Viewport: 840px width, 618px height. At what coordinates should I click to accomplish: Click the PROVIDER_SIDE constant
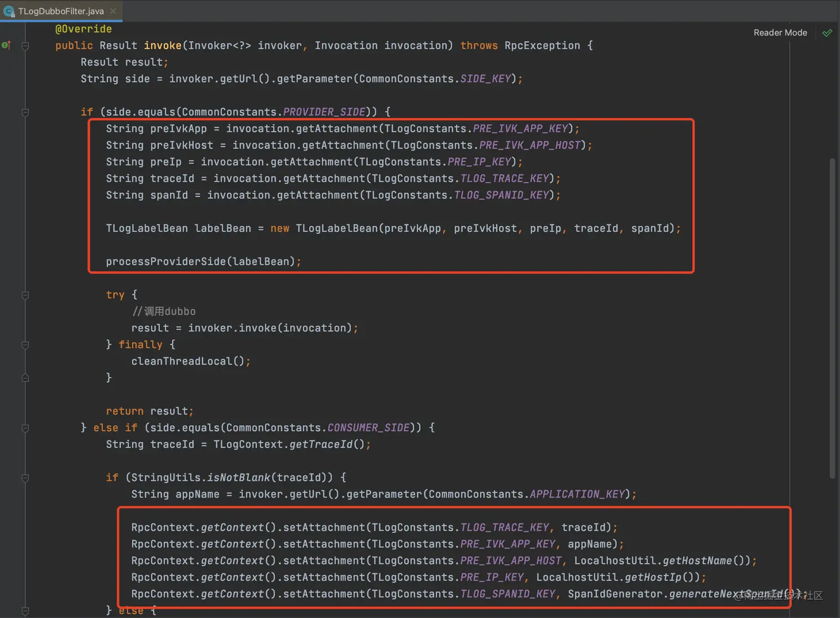(324, 112)
